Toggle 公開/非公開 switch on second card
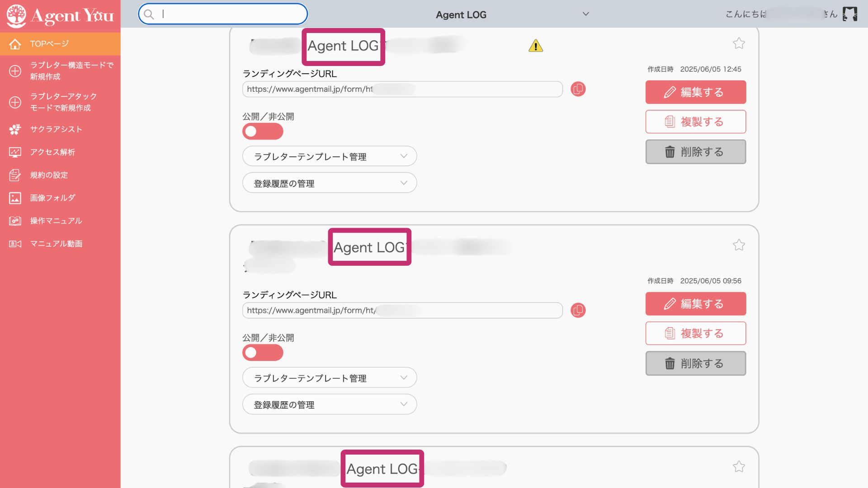 [x=263, y=353]
